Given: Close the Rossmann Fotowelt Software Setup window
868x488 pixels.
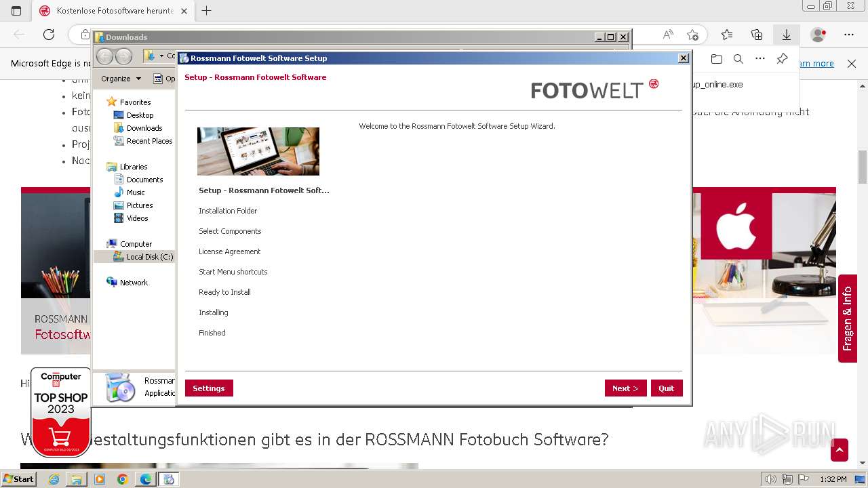Looking at the screenshot, I should coord(684,58).
